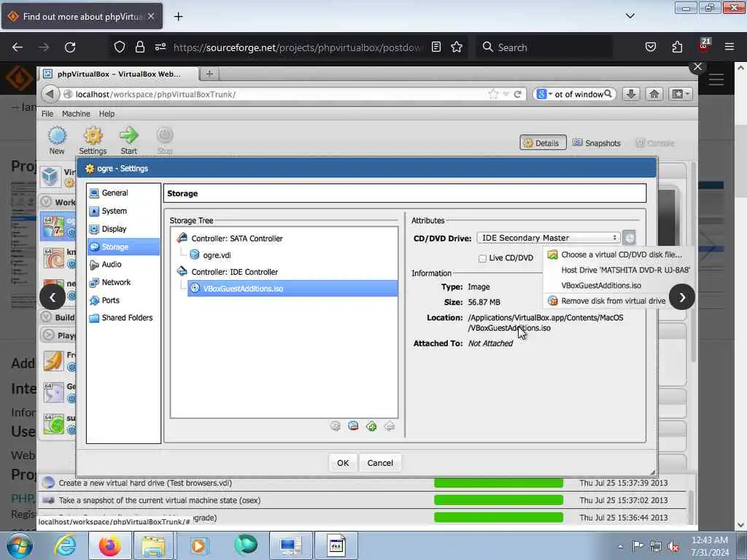The height and width of the screenshot is (560, 747).
Task: Open the Firefox extensions puzzle icon
Action: pyautogui.click(x=677, y=47)
